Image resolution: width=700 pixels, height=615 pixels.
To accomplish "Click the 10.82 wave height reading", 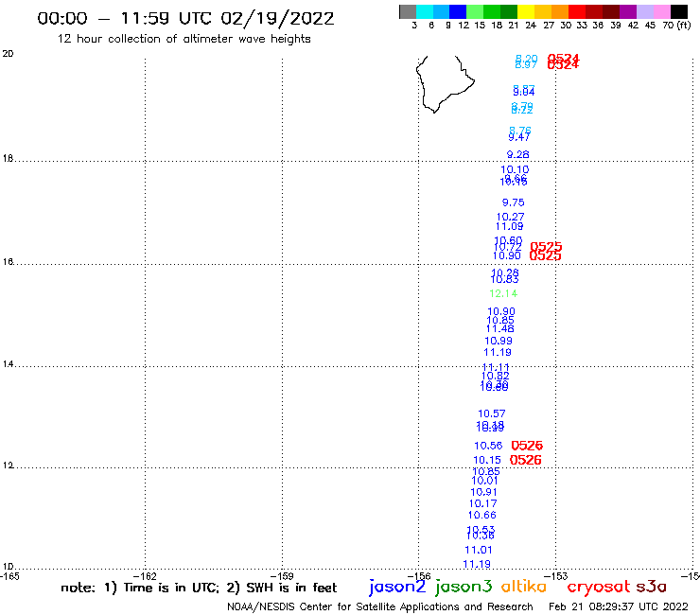I will 495,376.
